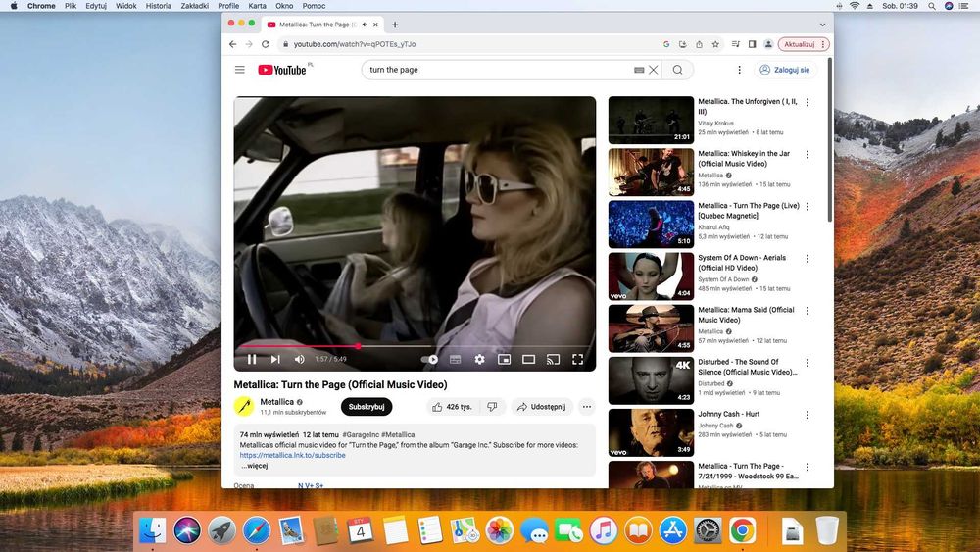Share this page from address bar

point(700,44)
